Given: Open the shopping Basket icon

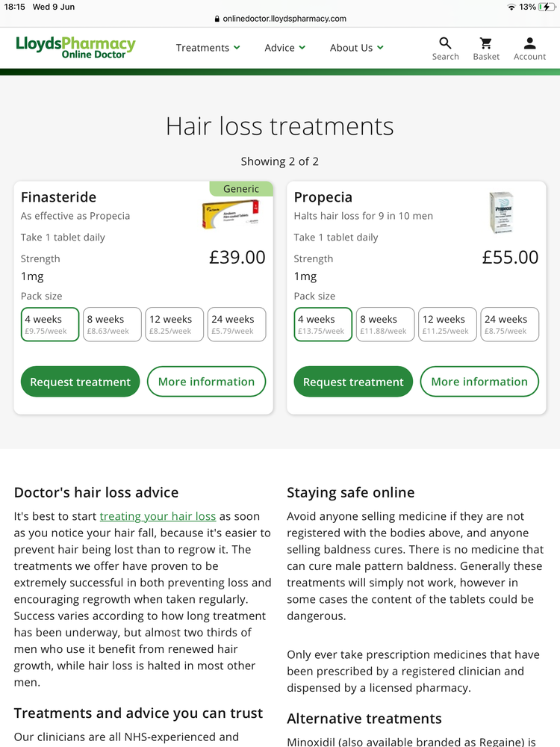Looking at the screenshot, I should point(486,44).
